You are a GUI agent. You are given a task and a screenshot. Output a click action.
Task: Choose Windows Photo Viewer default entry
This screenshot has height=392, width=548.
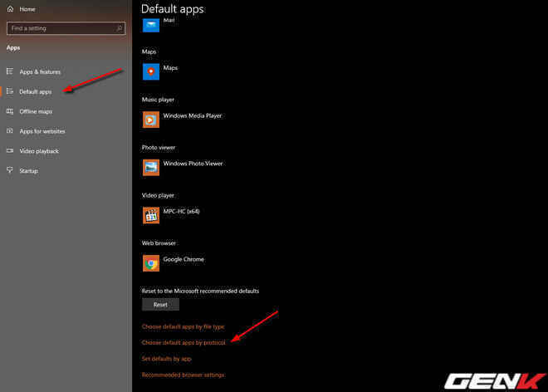coord(193,164)
